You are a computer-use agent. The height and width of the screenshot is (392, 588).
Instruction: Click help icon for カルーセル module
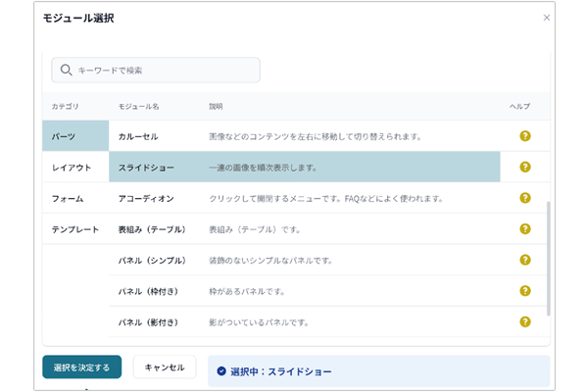525,136
